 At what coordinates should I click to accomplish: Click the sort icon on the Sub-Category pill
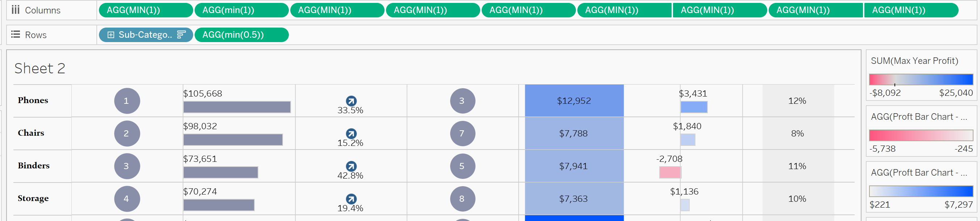(182, 35)
